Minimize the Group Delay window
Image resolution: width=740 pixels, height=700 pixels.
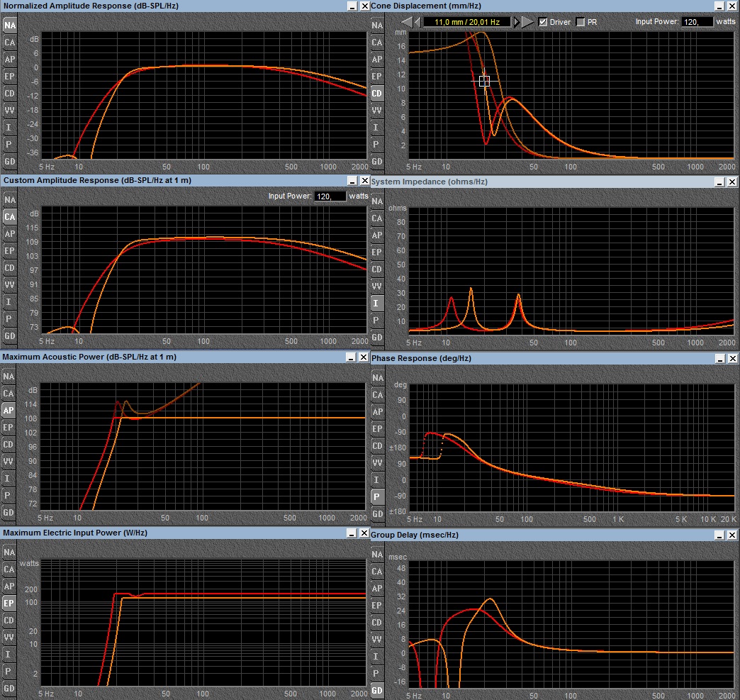[x=719, y=535]
